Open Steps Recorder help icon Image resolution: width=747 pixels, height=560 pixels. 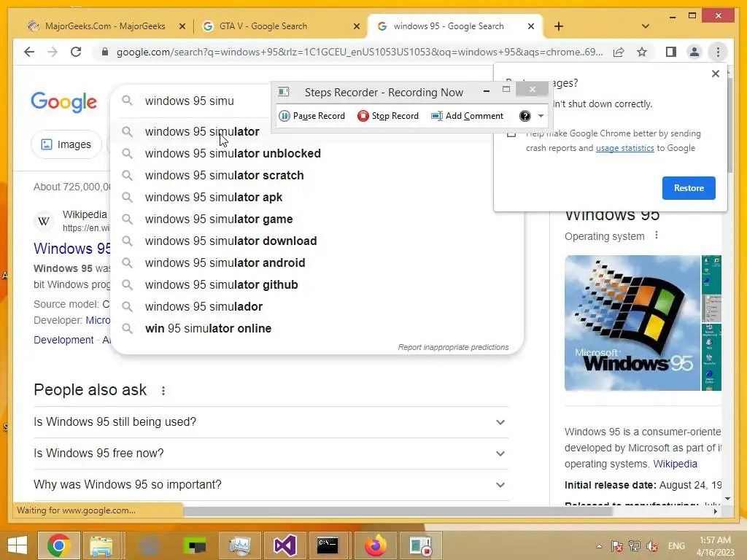click(x=525, y=116)
